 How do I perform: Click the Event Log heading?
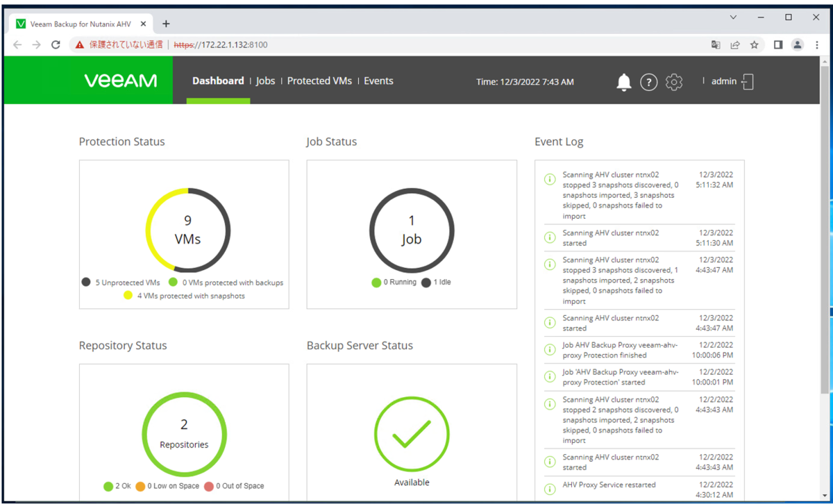(x=559, y=142)
